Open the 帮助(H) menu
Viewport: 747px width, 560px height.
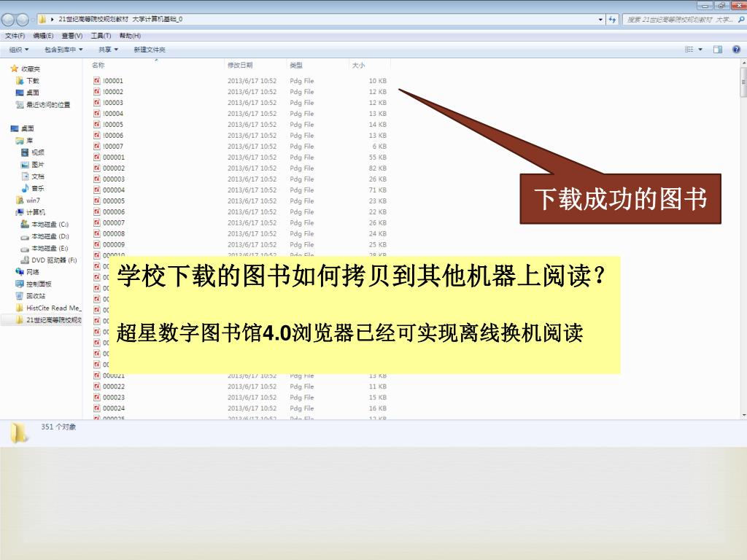click(130, 36)
